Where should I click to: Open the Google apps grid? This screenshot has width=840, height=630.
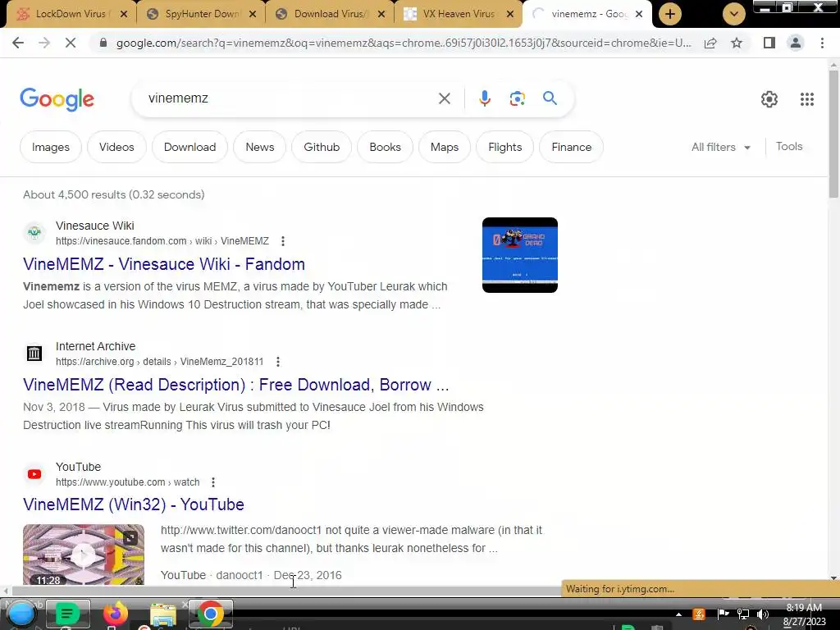point(807,99)
